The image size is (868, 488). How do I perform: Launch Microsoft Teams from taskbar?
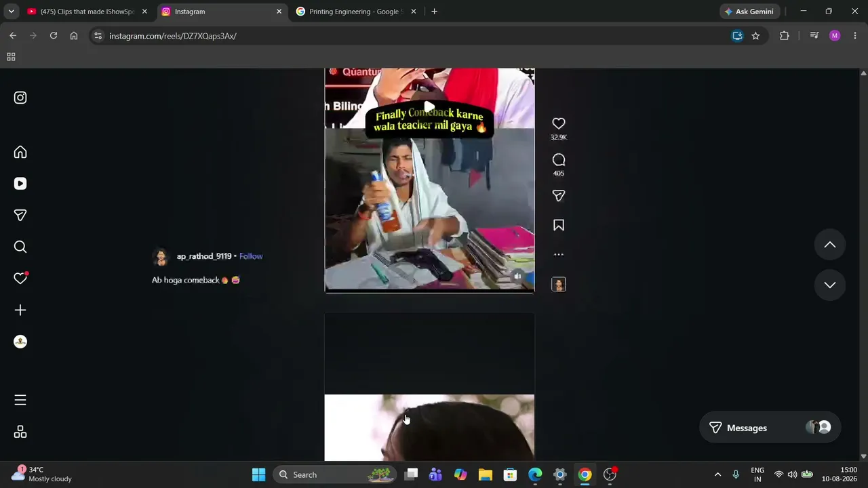[435, 474]
